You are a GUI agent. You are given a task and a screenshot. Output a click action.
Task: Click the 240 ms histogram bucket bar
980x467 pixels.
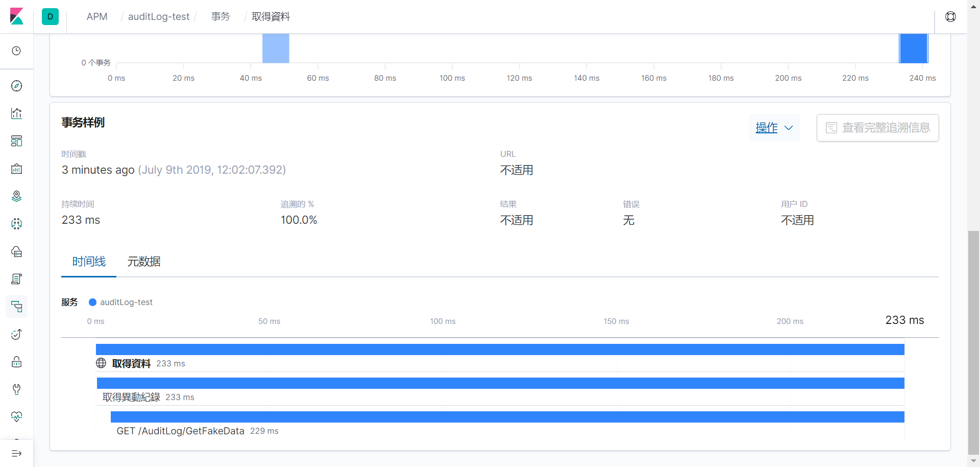click(x=913, y=48)
